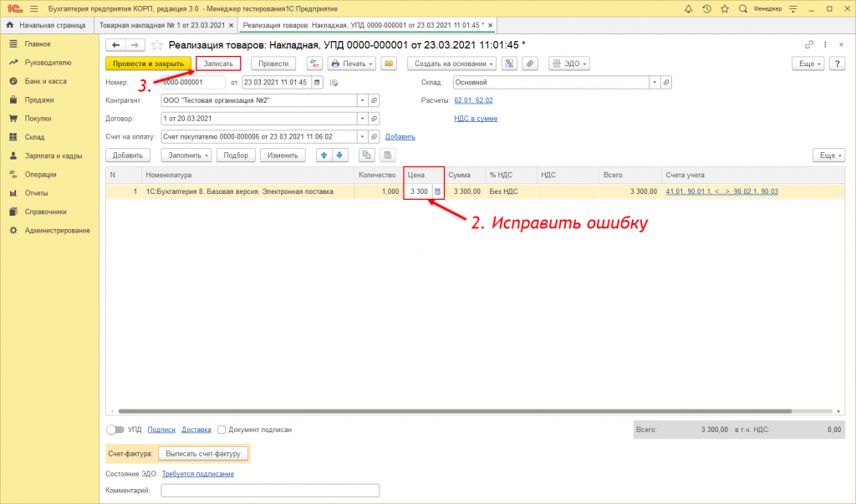
Task: Open Склад section in sidebar
Action: coord(34,137)
